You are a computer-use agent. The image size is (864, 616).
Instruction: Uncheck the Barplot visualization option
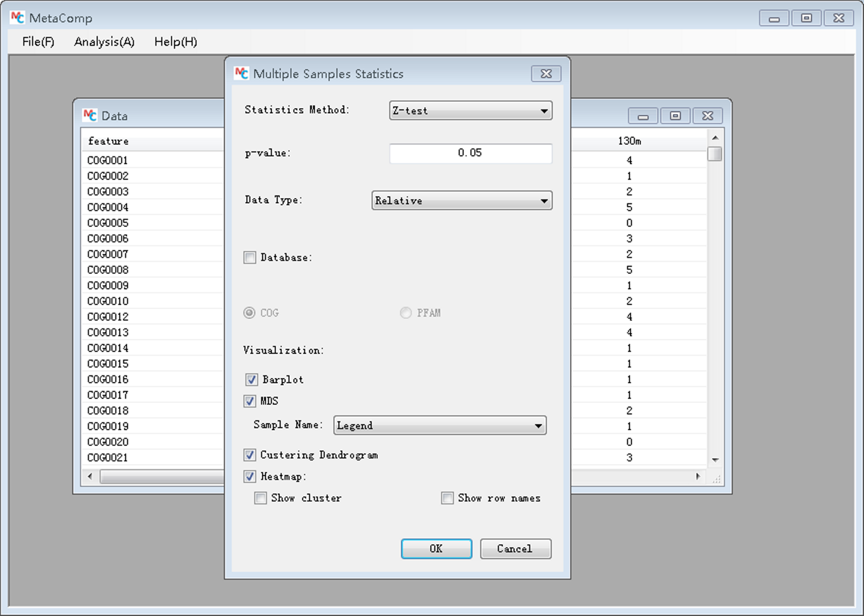coord(251,379)
